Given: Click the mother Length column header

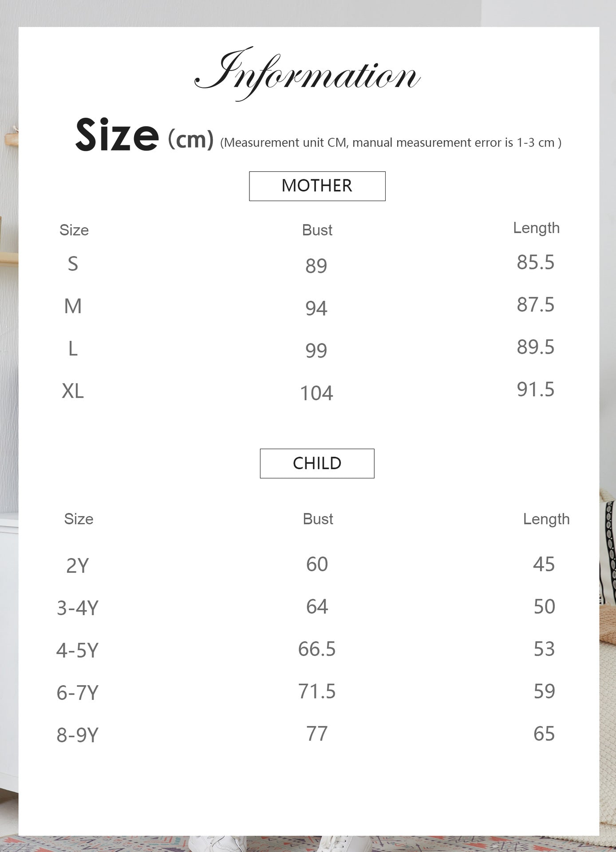Looking at the screenshot, I should click(x=536, y=228).
